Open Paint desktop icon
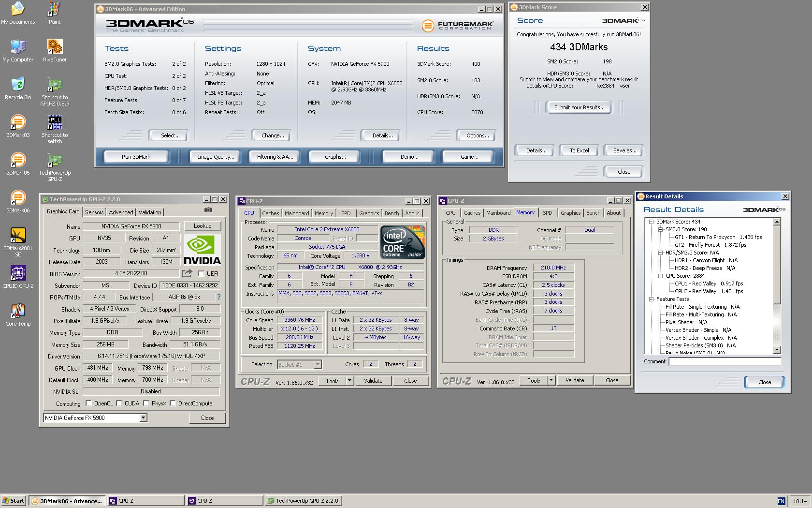The width and height of the screenshot is (812, 508). pyautogui.click(x=55, y=13)
